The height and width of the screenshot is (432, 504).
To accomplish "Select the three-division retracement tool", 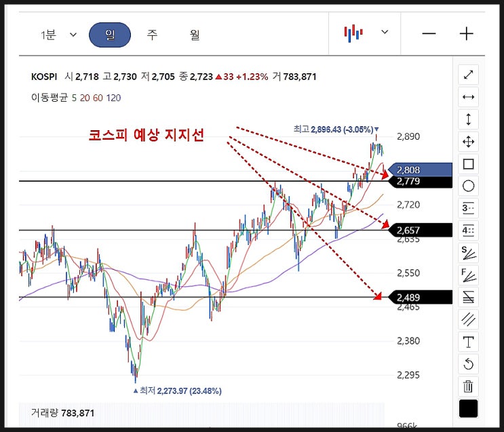I will click(468, 208).
